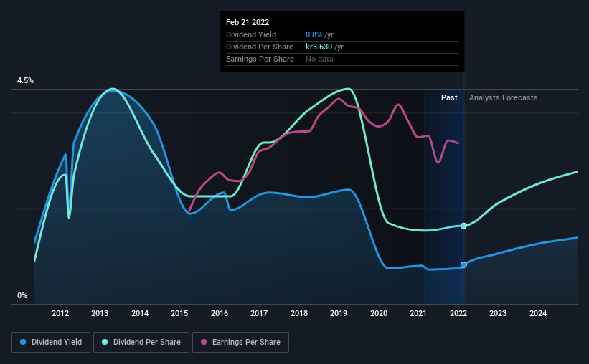The width and height of the screenshot is (589, 364).
Task: Click the 2013 x-axis label
Action: click(x=100, y=313)
